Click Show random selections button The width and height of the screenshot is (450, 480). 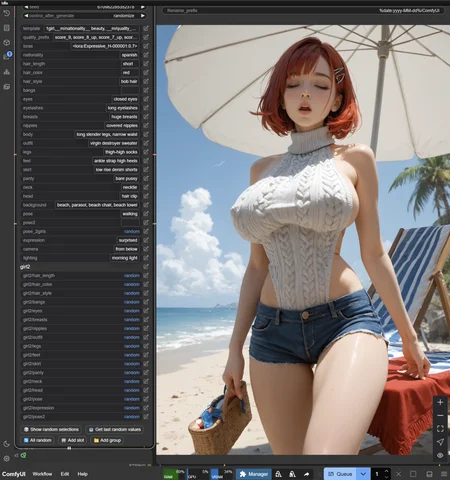click(x=51, y=429)
